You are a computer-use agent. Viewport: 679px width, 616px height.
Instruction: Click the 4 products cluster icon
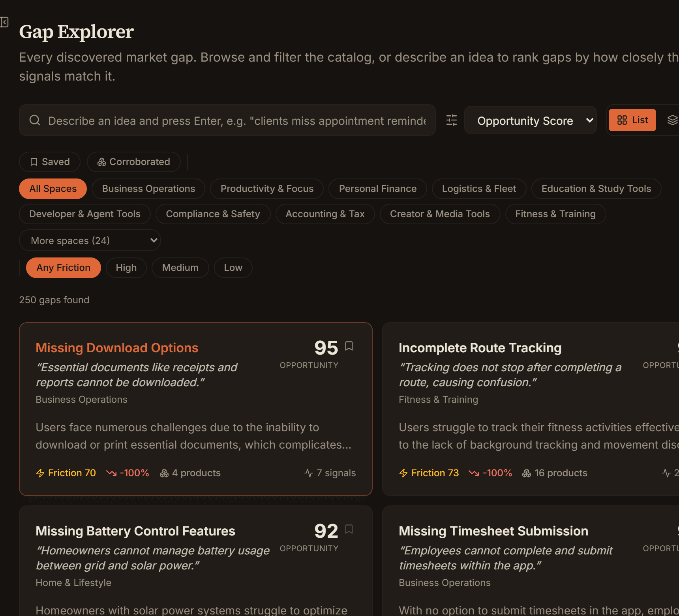tap(164, 473)
